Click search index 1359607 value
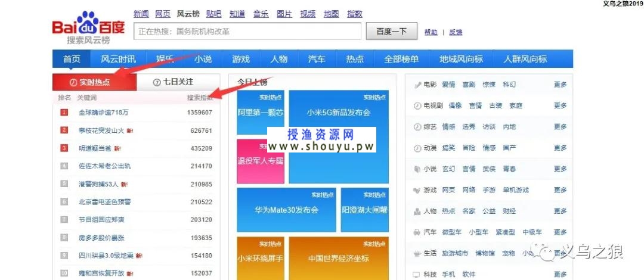This screenshot has height=280, width=644. click(200, 112)
